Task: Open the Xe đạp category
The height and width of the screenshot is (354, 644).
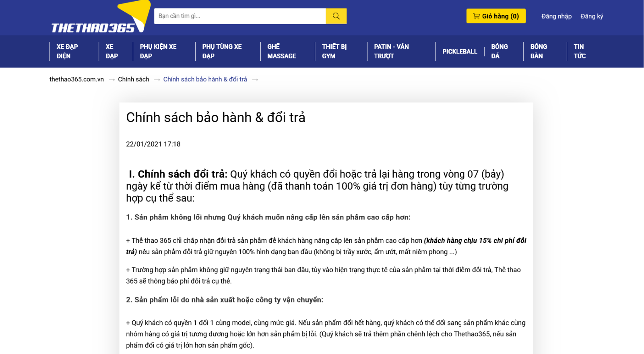Action: [111, 51]
